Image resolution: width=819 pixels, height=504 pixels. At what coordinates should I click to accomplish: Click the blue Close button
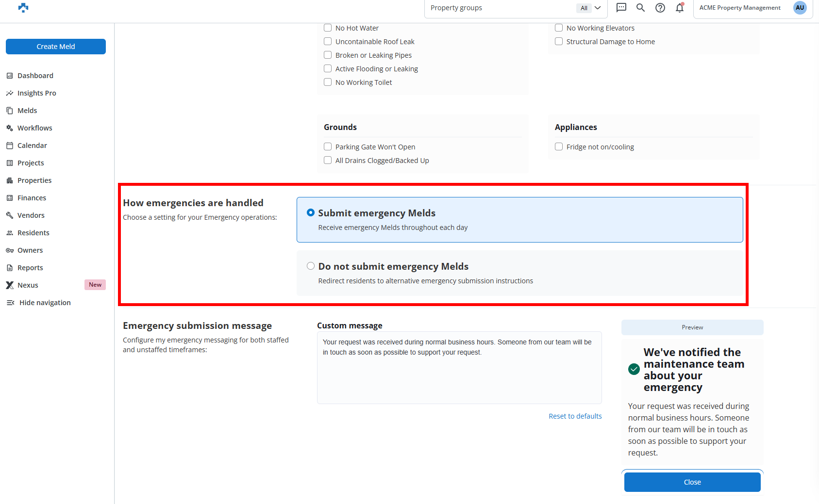coord(692,482)
